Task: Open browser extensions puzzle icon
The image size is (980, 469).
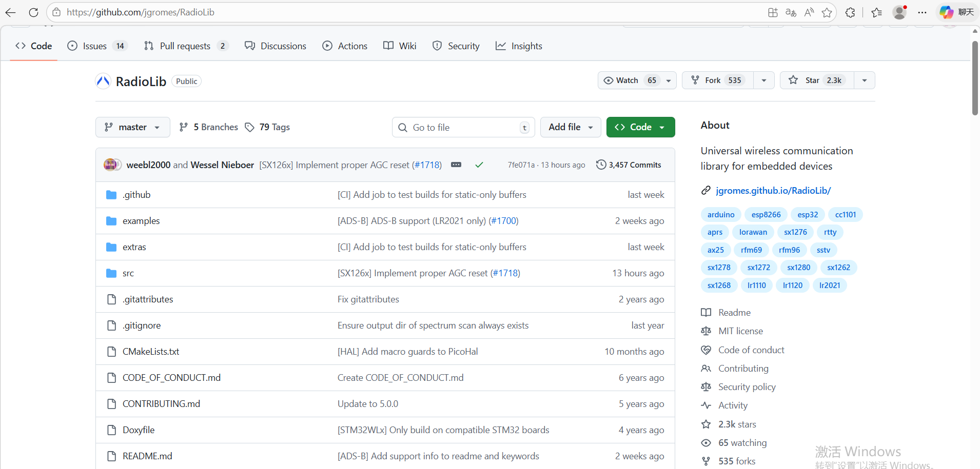Action: tap(850, 12)
